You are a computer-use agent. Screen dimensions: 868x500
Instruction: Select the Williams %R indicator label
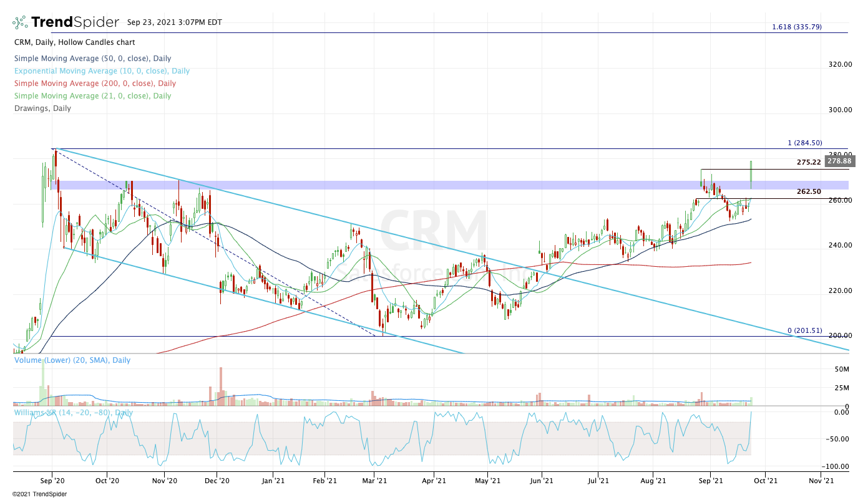pos(73,413)
